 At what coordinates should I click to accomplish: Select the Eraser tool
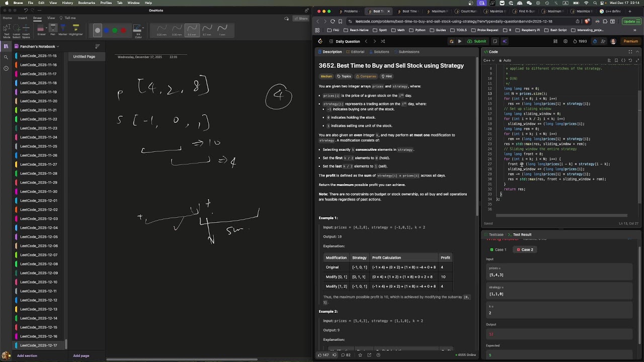pos(41,29)
